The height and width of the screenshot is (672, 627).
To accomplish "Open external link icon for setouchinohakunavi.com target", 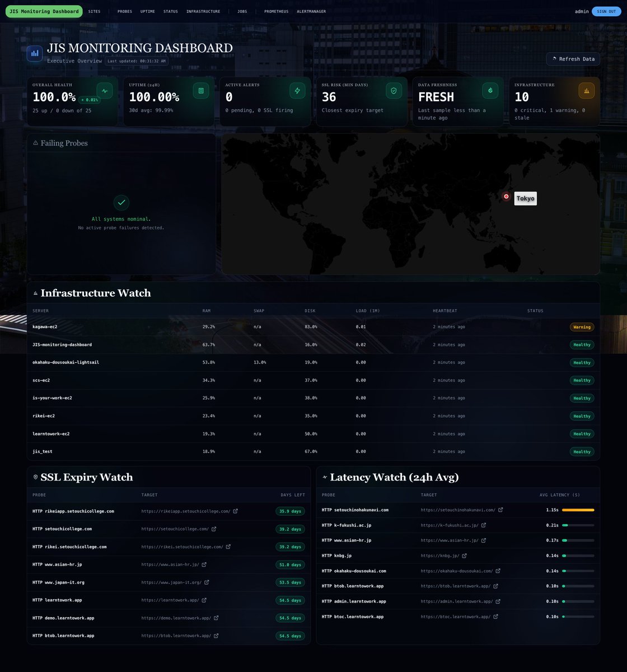I will click(x=500, y=510).
